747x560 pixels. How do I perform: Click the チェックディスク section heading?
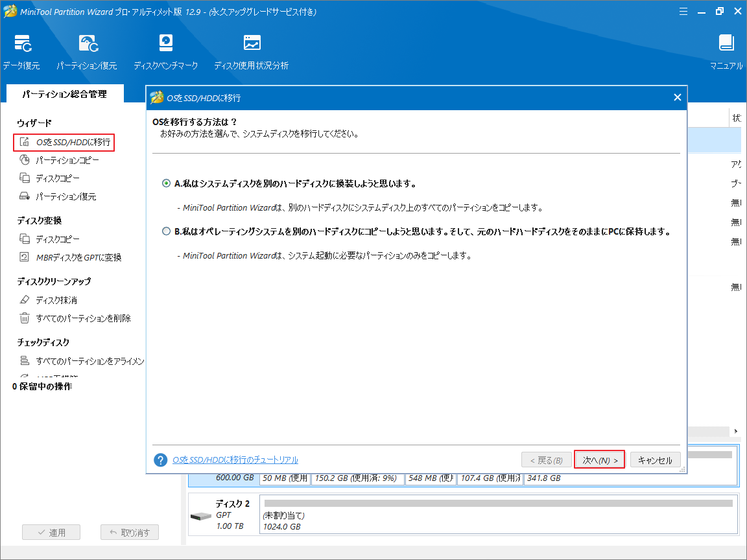(43, 342)
